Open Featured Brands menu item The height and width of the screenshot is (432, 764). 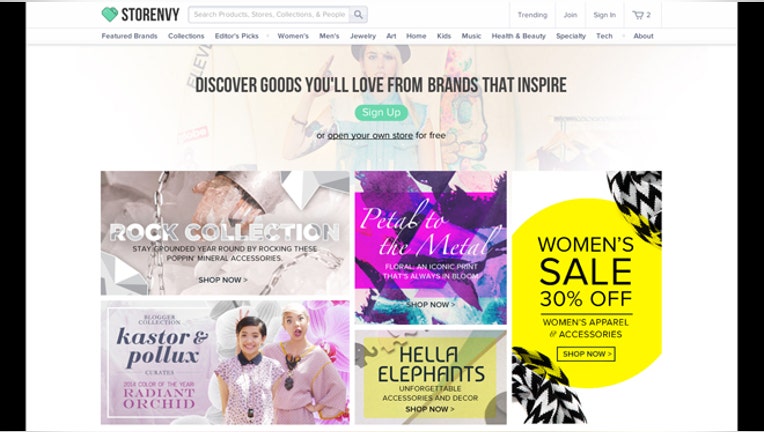[x=129, y=36]
